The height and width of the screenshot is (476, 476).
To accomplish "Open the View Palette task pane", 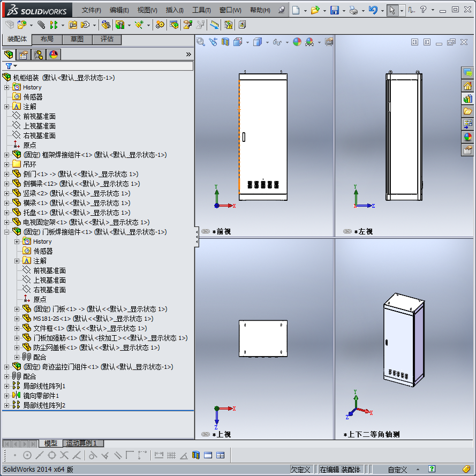I will click(467, 124).
